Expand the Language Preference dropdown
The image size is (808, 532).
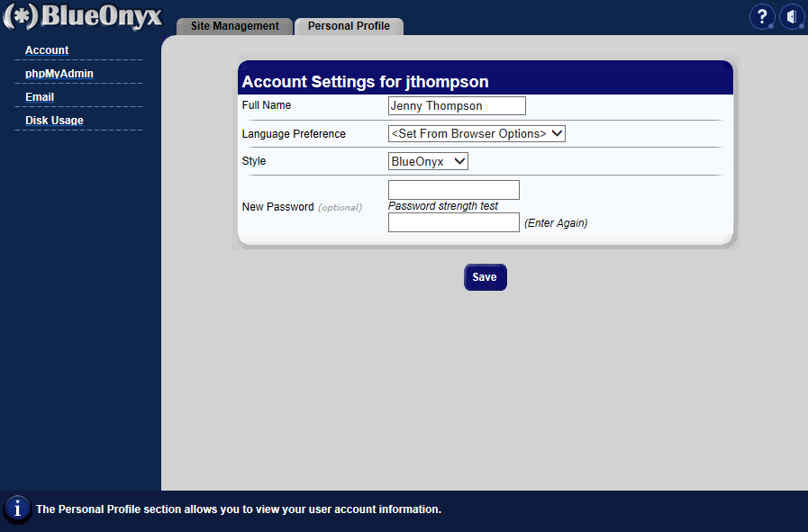(477, 134)
